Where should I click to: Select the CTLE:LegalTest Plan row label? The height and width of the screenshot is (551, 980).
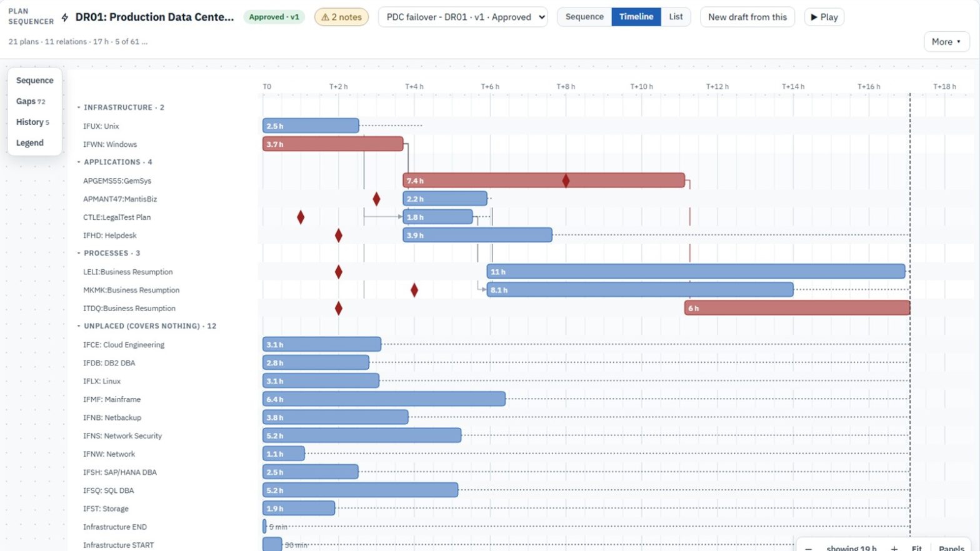coord(117,217)
